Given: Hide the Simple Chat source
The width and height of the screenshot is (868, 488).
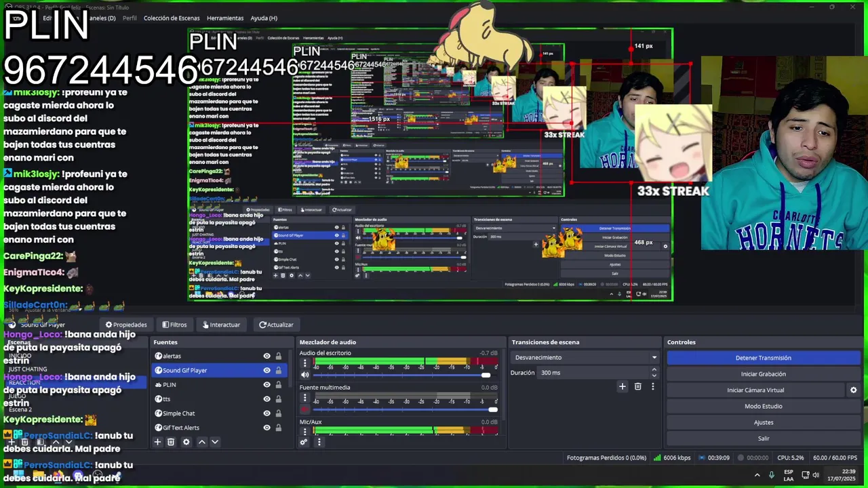Looking at the screenshot, I should [267, 413].
